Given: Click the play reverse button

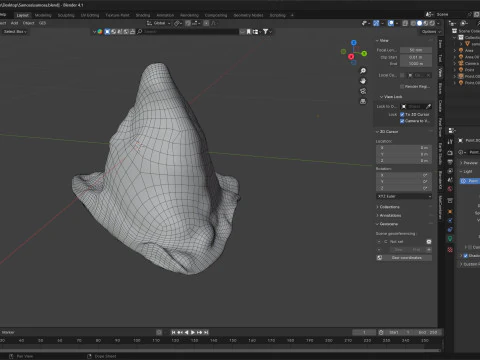Looking at the screenshot, I should [x=186, y=332].
